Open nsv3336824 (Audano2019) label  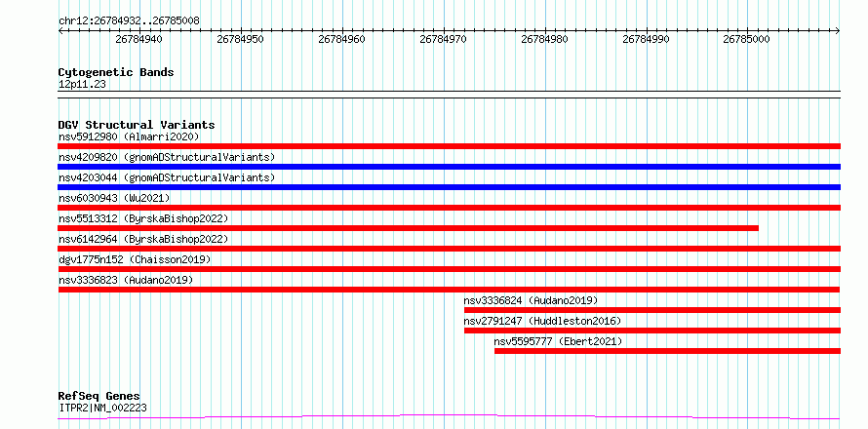[x=531, y=300]
